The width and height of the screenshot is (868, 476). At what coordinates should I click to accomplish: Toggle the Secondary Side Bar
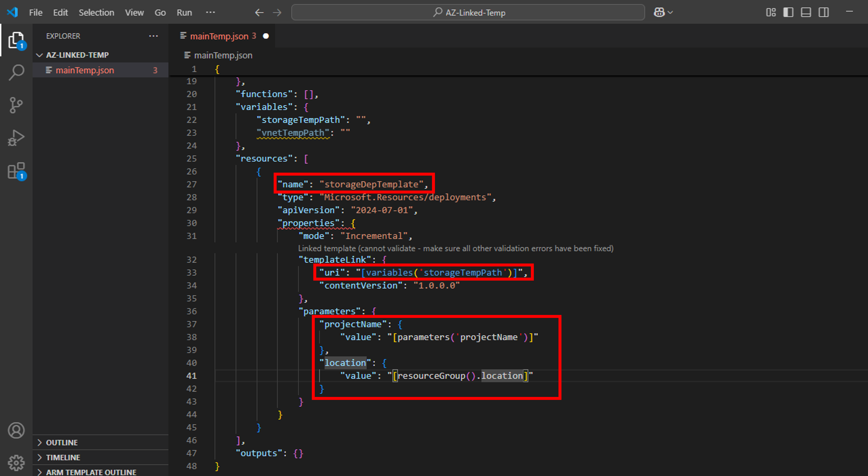824,12
